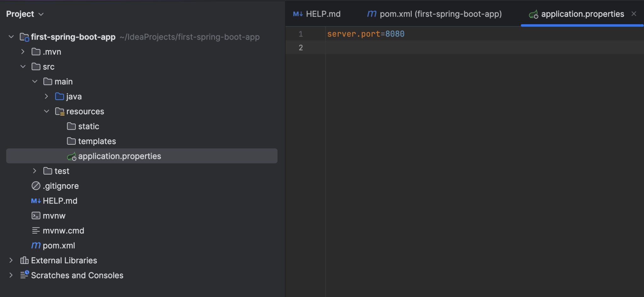Click the mvnw.cmd text file icon

pyautogui.click(x=36, y=231)
